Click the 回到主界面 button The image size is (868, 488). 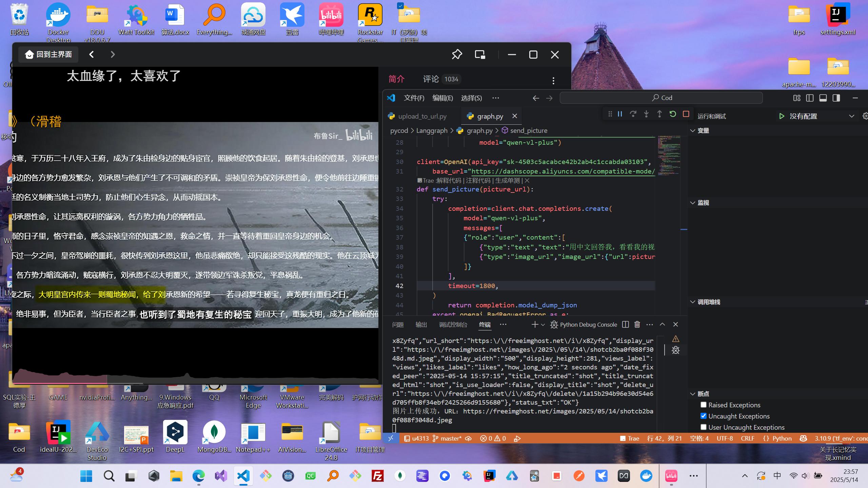point(48,55)
